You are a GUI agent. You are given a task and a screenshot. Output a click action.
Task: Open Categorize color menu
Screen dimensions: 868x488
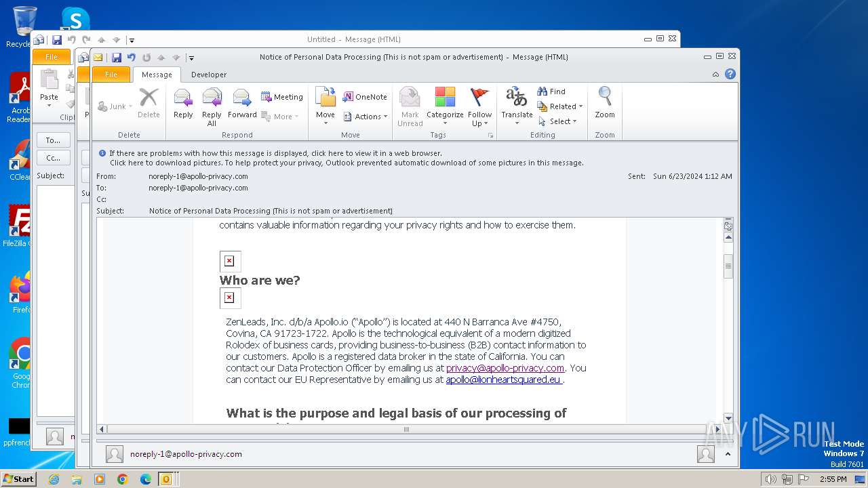pos(445,106)
